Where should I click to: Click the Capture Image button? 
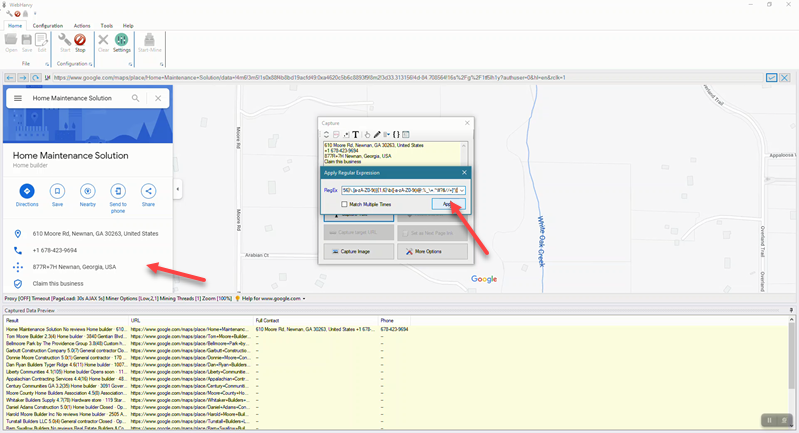point(357,251)
